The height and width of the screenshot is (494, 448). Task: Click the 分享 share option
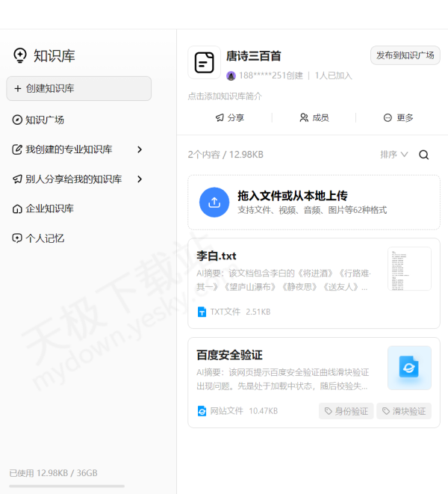(229, 117)
